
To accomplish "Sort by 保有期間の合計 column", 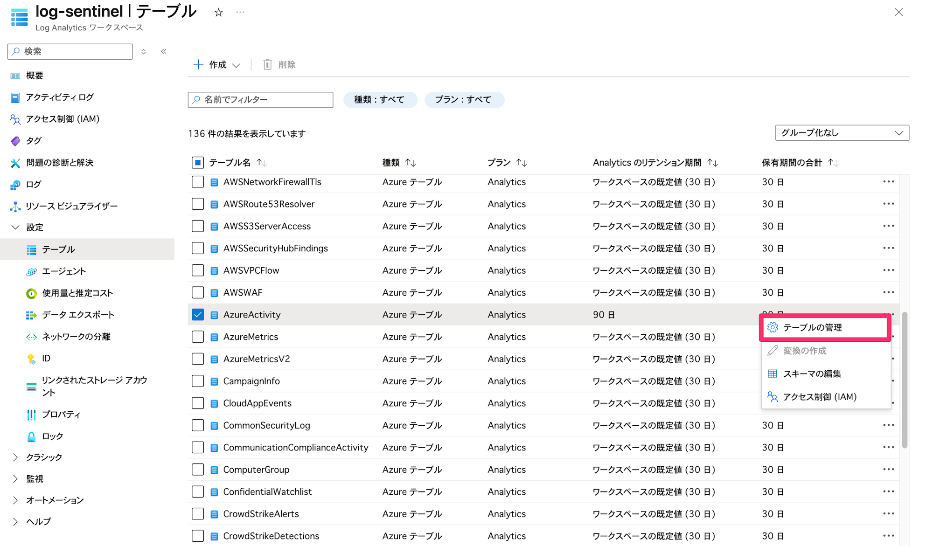I will click(800, 163).
